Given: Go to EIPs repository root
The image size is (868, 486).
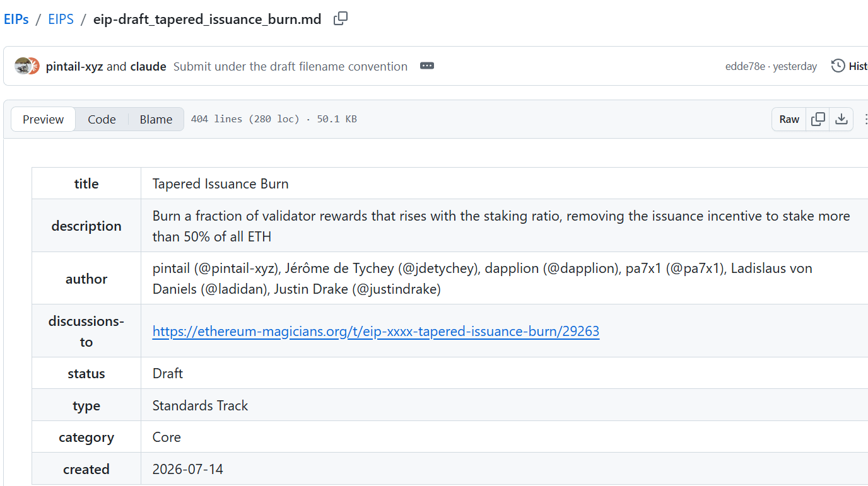Looking at the screenshot, I should (x=16, y=19).
